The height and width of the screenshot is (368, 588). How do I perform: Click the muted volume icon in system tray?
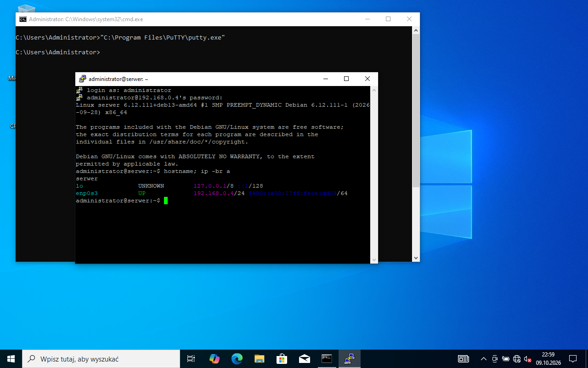pos(528,359)
